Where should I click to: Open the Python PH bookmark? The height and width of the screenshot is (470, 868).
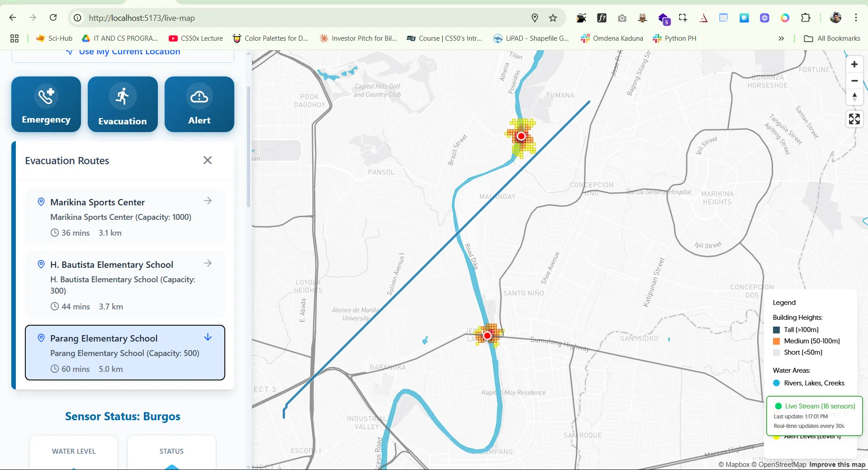coord(674,38)
